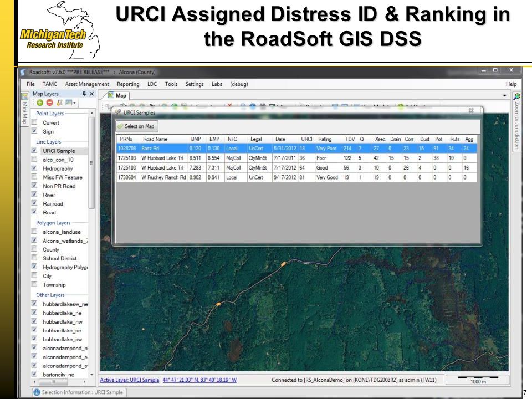Click the Active Layer: URCI Sample link
The height and width of the screenshot is (399, 532).
(x=129, y=380)
